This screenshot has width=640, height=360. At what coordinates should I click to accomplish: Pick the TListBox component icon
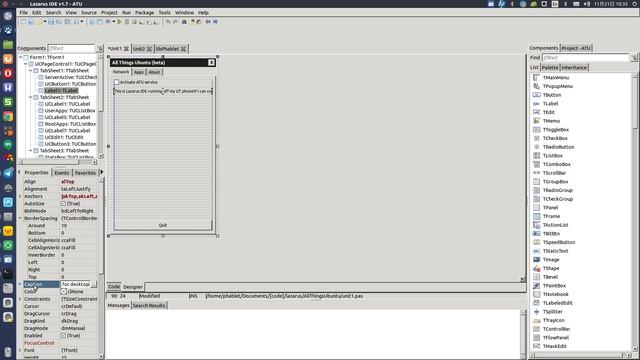536,156
